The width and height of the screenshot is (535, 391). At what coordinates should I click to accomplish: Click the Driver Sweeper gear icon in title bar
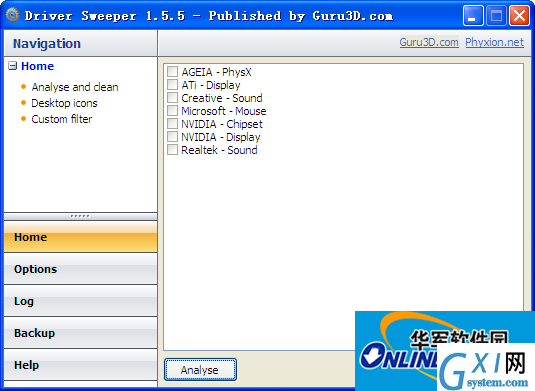tap(13, 15)
